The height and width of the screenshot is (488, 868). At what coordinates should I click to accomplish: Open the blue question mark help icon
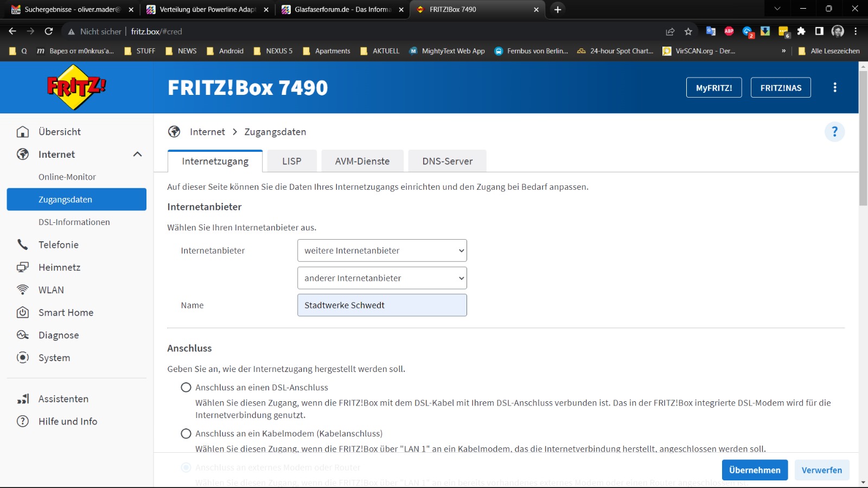click(x=834, y=132)
